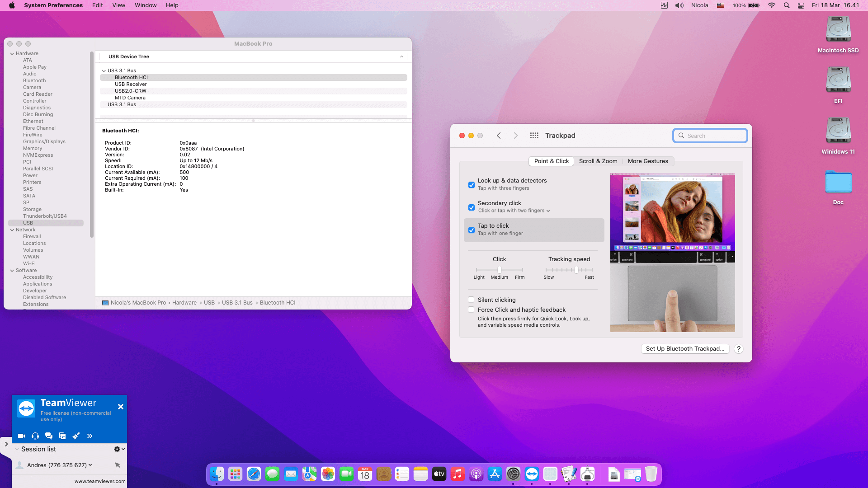
Task: Select Bluetooth in Hardware sidebar
Action: [34, 81]
